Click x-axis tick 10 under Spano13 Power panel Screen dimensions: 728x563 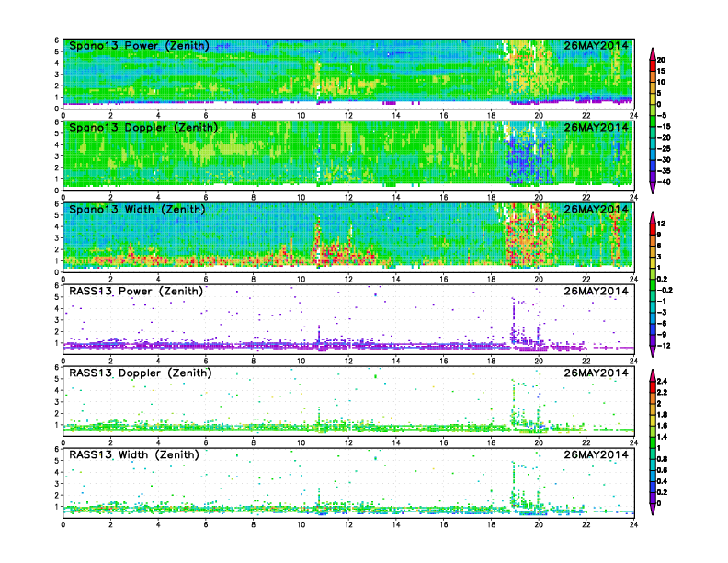(301, 116)
